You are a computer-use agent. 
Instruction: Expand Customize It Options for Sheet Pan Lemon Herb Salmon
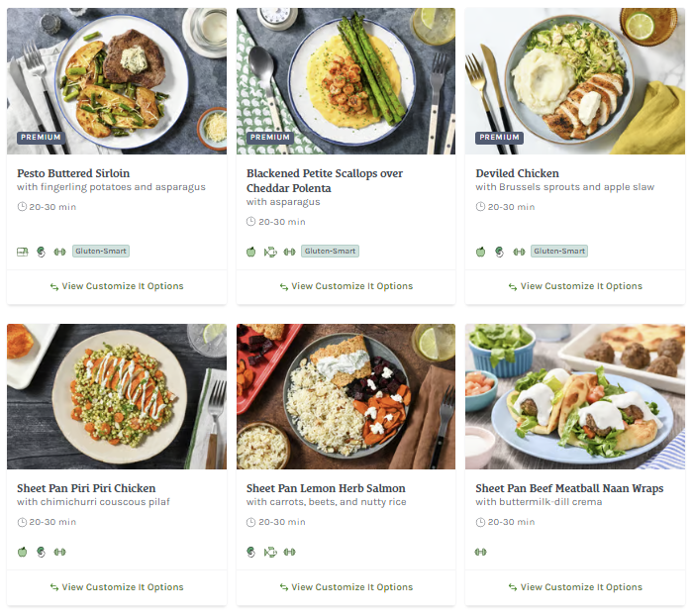[346, 587]
